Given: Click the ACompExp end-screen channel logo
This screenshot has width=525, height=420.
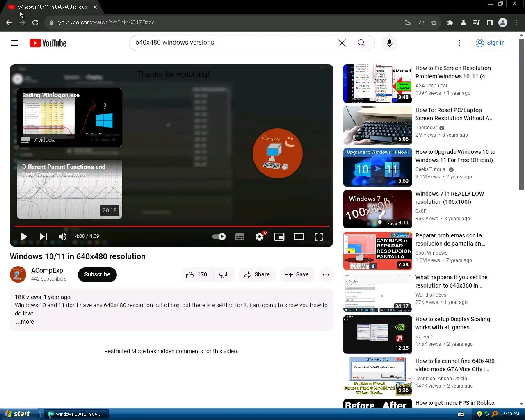Looking at the screenshot, I should (278, 153).
